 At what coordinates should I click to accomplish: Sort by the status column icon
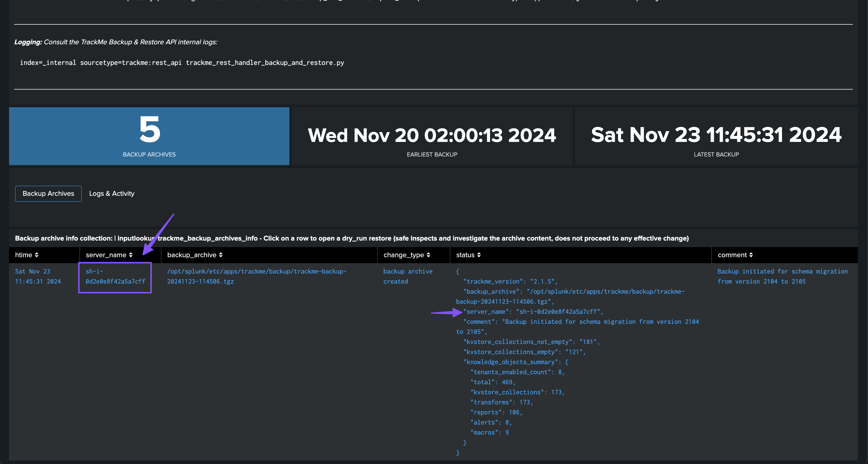pyautogui.click(x=479, y=255)
